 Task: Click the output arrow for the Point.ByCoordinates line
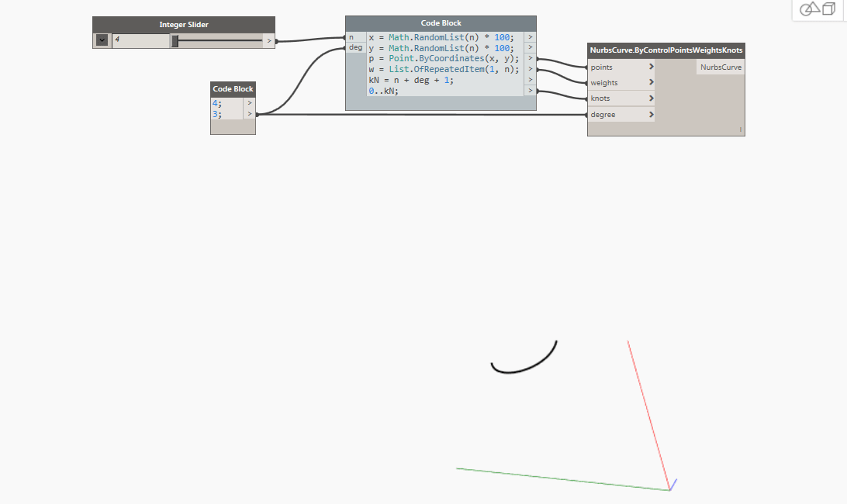(x=531, y=58)
